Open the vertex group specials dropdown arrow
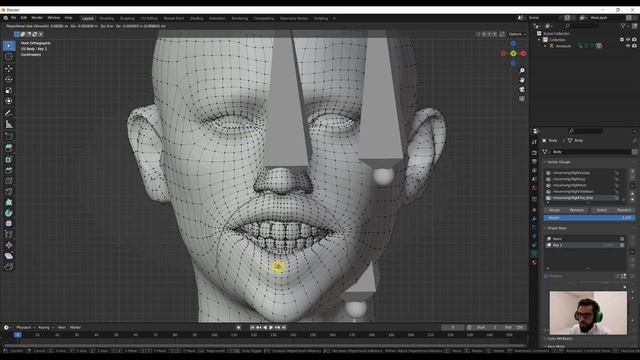Image resolution: width=640 pixels, height=360 pixels. coord(632,185)
